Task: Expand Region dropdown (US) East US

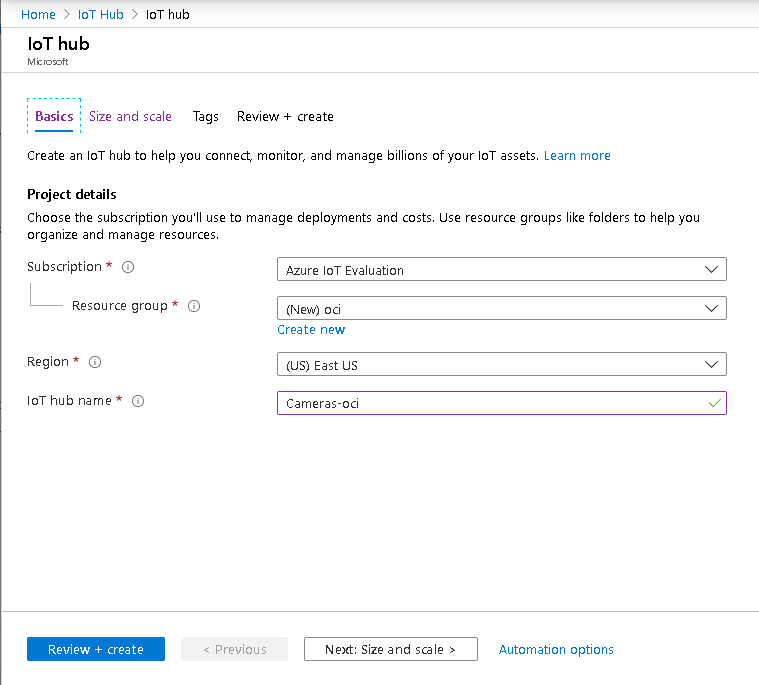Action: pos(501,364)
